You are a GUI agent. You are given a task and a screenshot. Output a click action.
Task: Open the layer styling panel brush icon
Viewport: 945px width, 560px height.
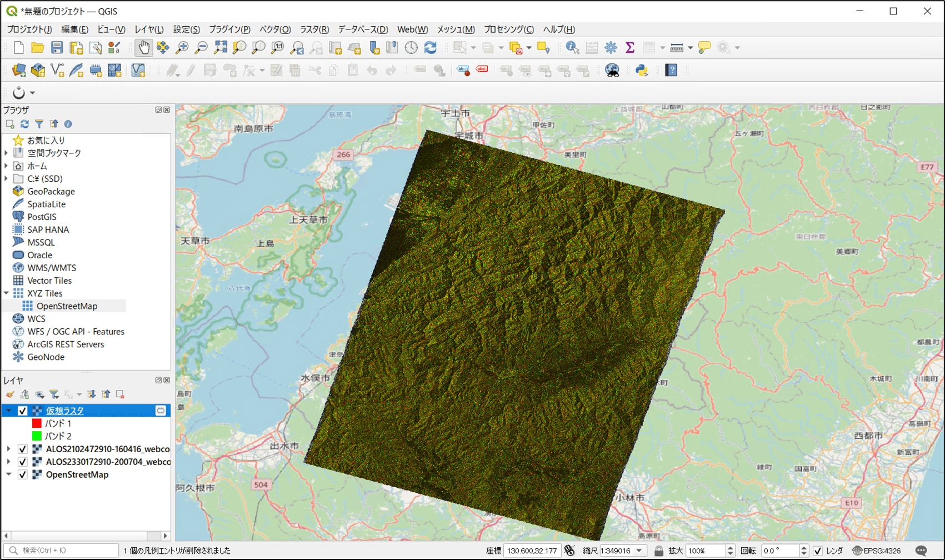click(10, 394)
